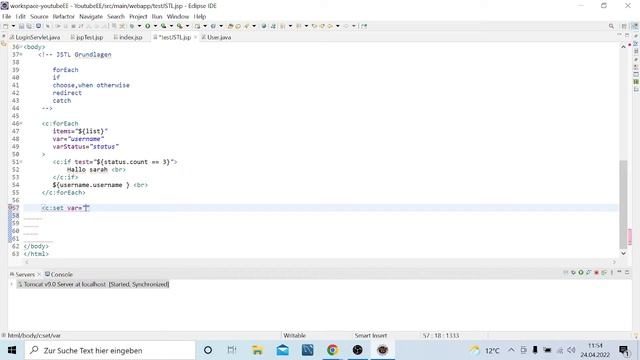The width and height of the screenshot is (640, 360).
Task: Switch to the Console tab
Action: tap(59, 274)
